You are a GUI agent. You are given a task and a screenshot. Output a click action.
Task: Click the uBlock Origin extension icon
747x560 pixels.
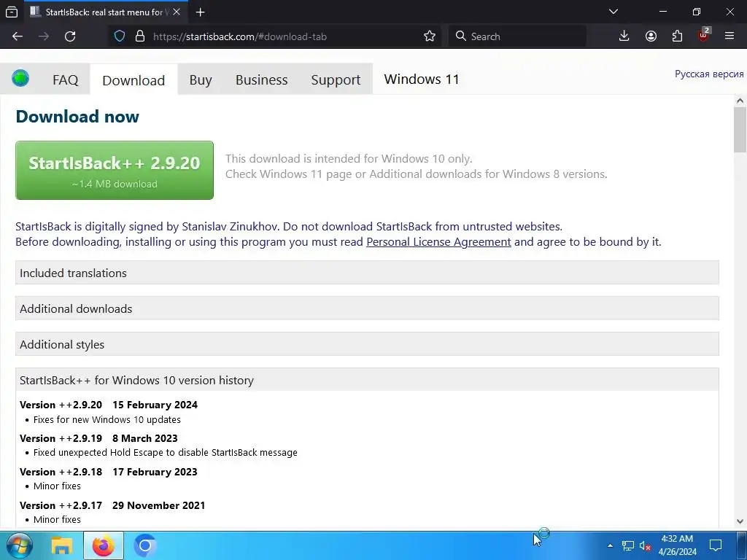704,35
